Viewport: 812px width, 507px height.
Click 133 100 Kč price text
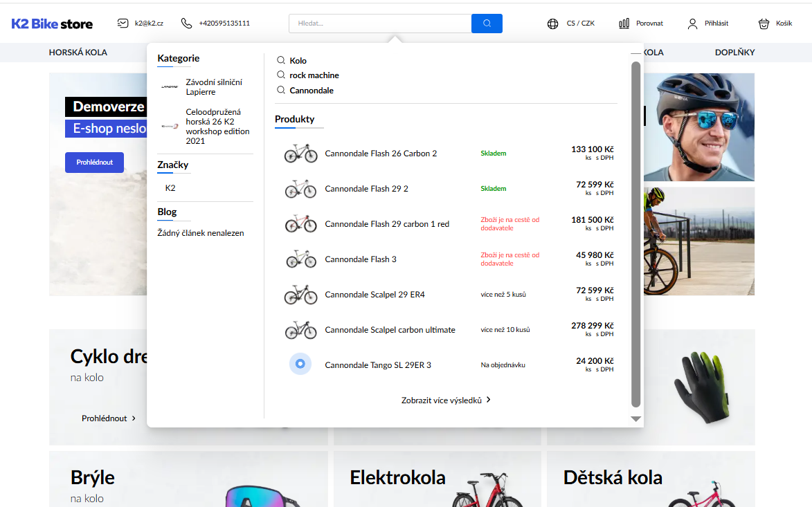click(593, 149)
